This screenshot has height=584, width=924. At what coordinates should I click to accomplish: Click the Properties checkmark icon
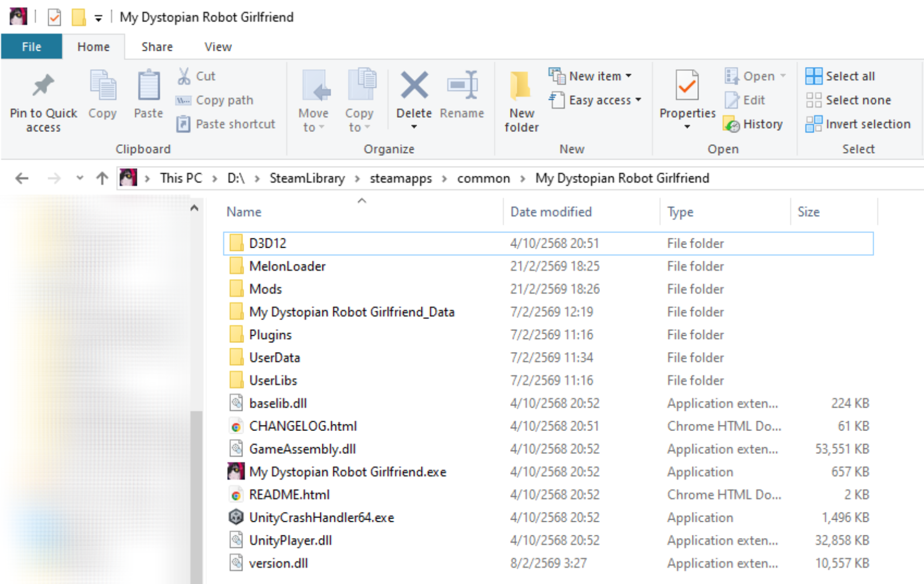click(687, 85)
